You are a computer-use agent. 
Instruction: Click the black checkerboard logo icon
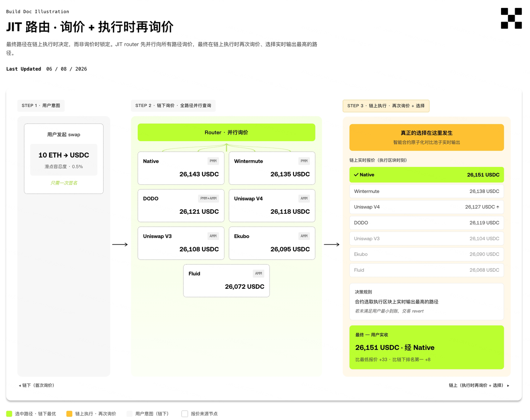[x=511, y=18]
